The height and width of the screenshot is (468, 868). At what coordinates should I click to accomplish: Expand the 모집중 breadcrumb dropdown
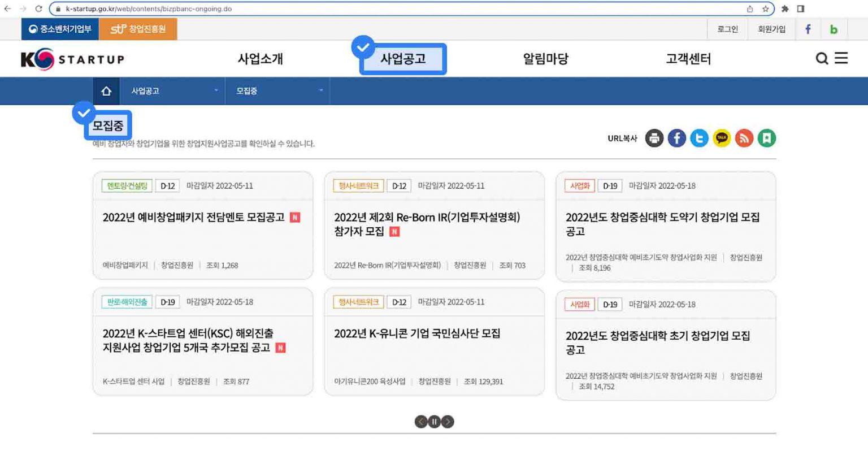coord(277,91)
